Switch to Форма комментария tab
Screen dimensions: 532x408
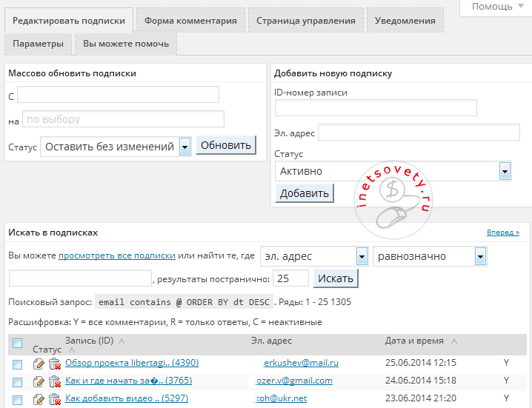[x=190, y=21]
